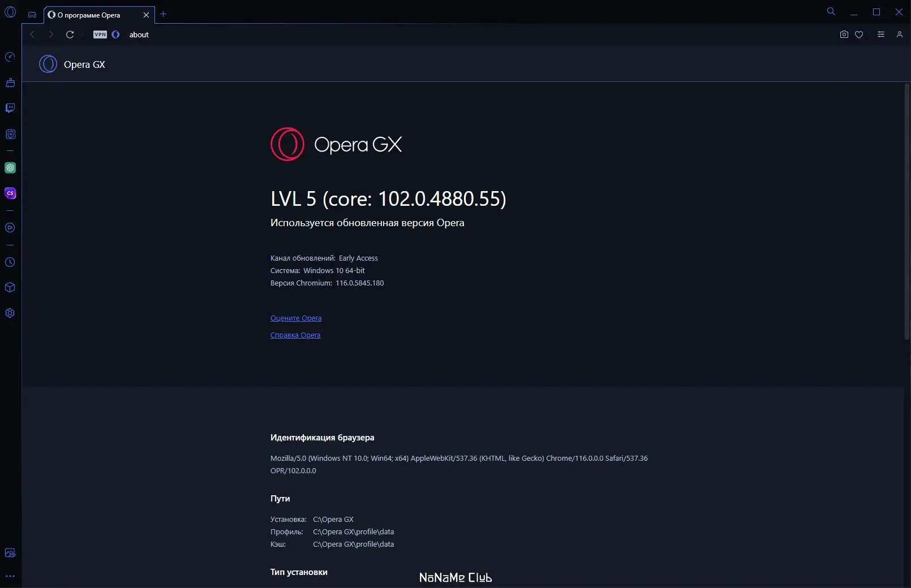Click the 'Используется обновленная версия Opera' status
Screen dimensions: 911x588
coord(367,223)
